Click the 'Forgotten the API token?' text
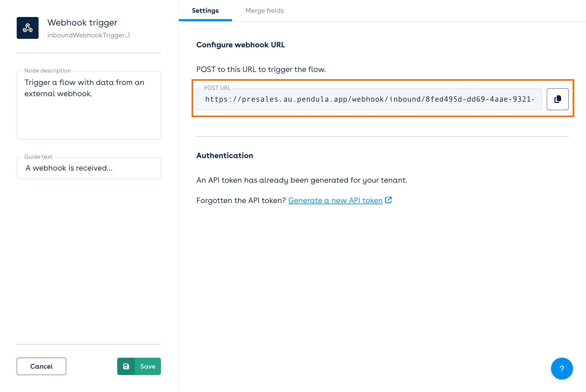The width and height of the screenshot is (586, 392). click(x=241, y=201)
